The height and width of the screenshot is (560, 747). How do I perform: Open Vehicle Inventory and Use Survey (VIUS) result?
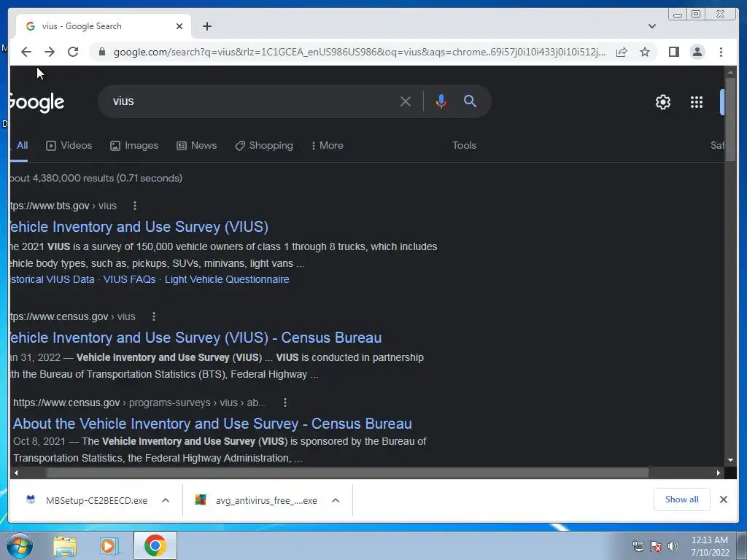pyautogui.click(x=139, y=227)
